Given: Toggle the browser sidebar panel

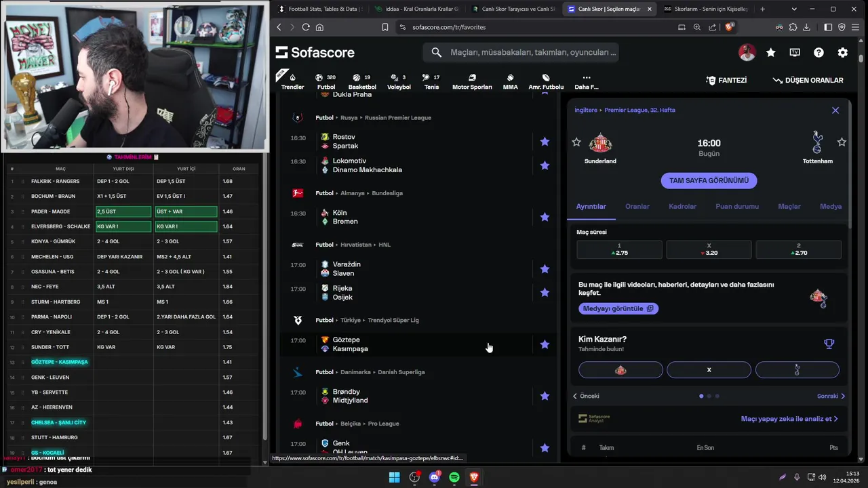Looking at the screenshot, I should (x=828, y=27).
